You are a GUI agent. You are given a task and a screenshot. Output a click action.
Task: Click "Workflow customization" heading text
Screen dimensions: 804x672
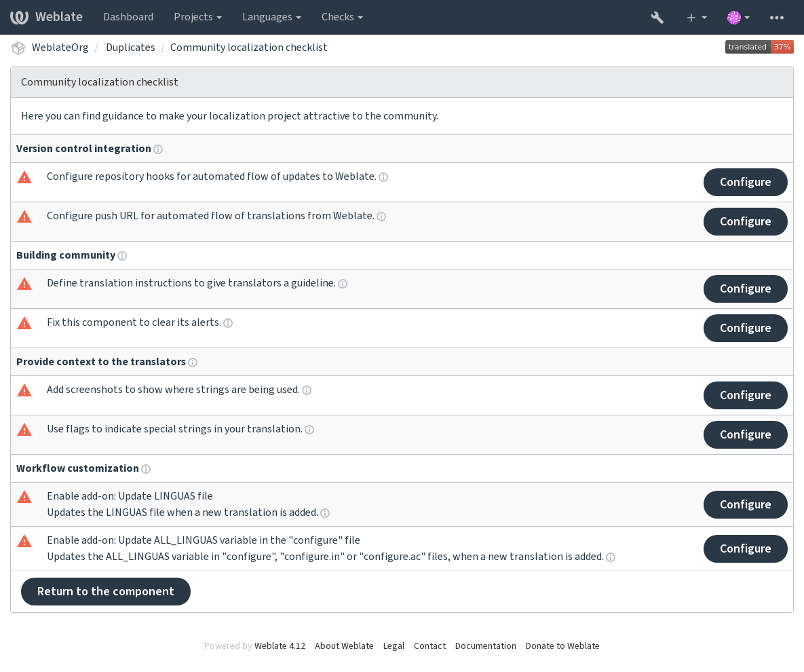point(77,469)
